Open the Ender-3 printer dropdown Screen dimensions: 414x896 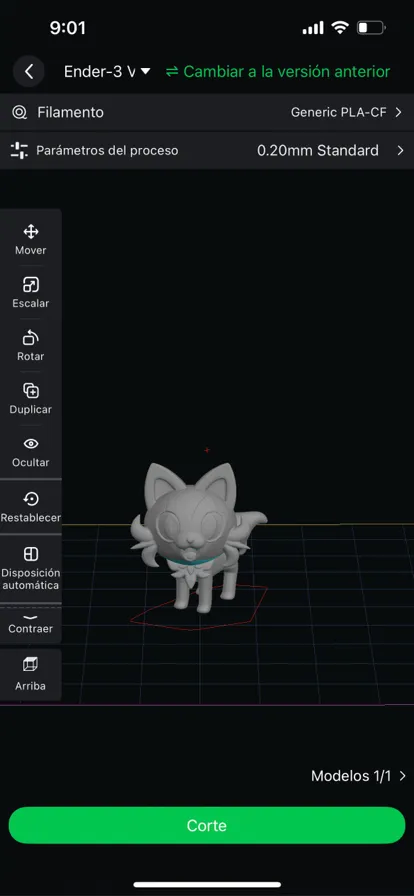[106, 71]
